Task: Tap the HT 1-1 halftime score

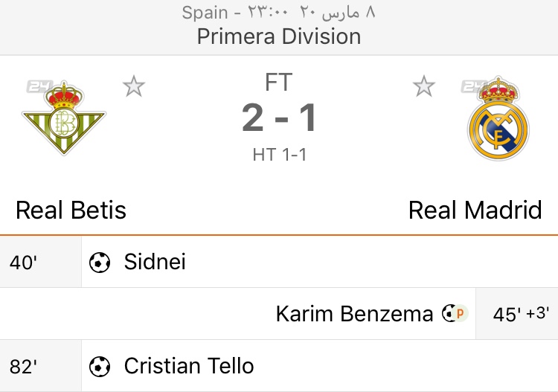Action: [279, 155]
